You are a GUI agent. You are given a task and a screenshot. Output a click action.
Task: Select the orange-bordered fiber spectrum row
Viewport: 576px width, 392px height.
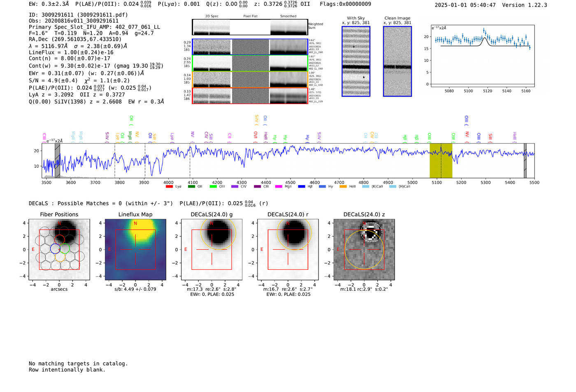(250, 79)
